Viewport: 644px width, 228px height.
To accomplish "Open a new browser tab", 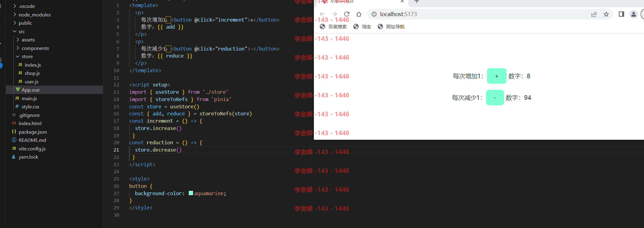I will pyautogui.click(x=417, y=2).
